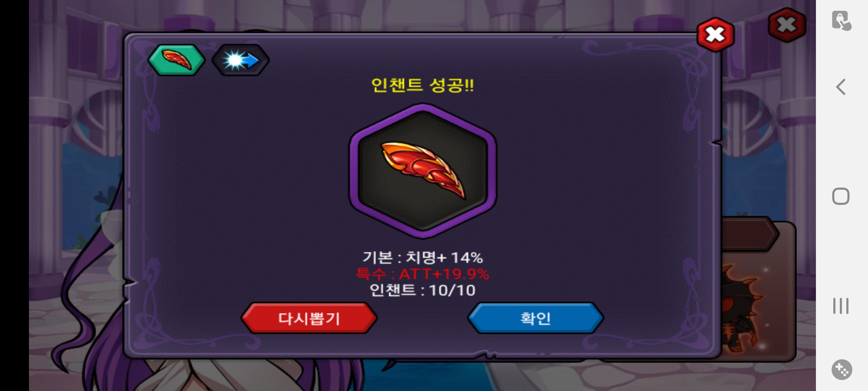Image resolution: width=868 pixels, height=391 pixels.
Task: Click the brown arrow banner on right card
Action: pos(749,234)
